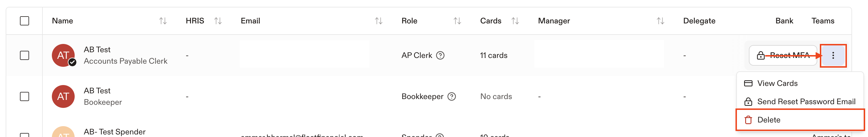Sort users by HRIS column arrows

coord(218,21)
